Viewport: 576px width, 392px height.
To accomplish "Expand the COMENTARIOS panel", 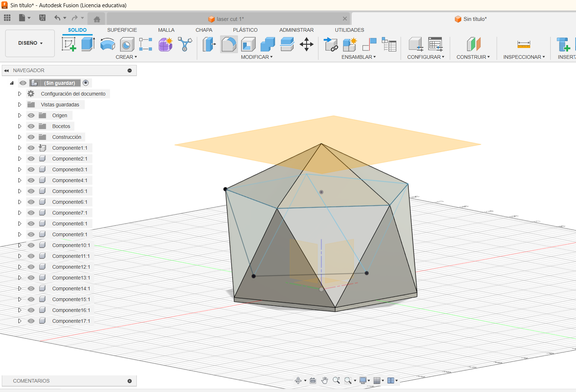I will [129, 381].
